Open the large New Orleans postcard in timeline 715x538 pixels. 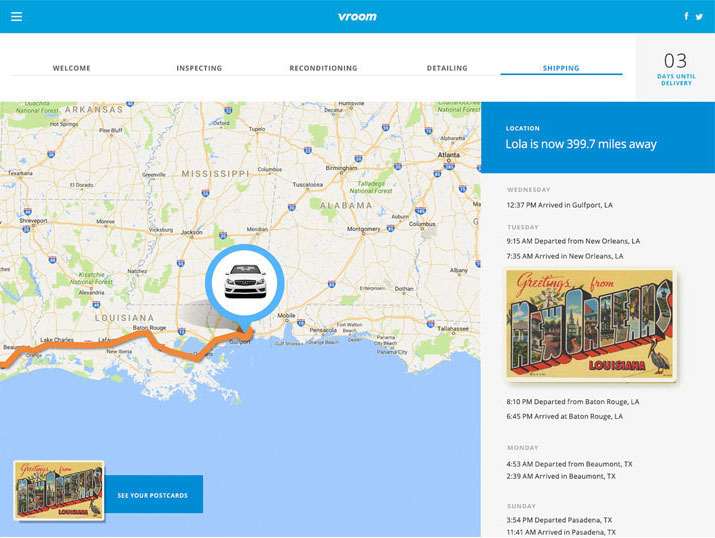coord(590,324)
